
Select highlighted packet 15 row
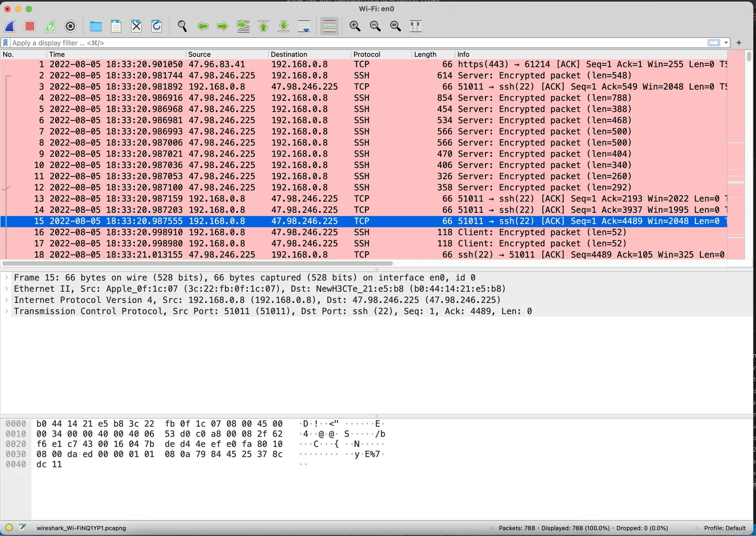(364, 221)
